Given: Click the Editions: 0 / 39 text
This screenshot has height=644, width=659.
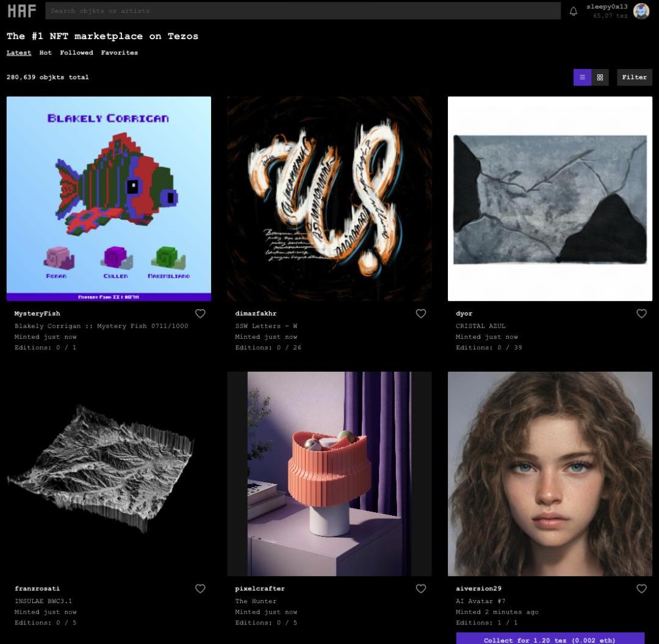Looking at the screenshot, I should [x=489, y=348].
